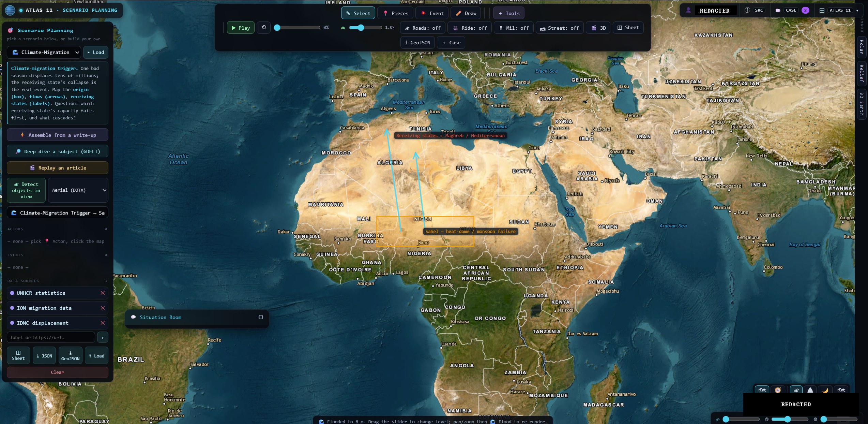The width and height of the screenshot is (868, 424).
Task: Adjust the playback speed 1.0x slider
Action: 366,28
